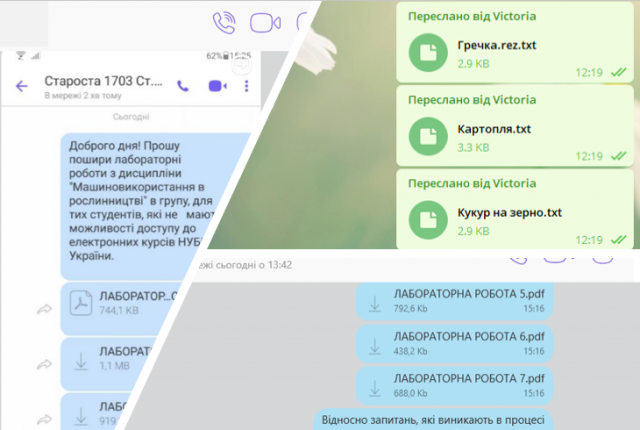Download ЛАБОРАТОРНА РОБОТА 5.pdf
Viewport: 640px width, 430px height.
(375, 304)
